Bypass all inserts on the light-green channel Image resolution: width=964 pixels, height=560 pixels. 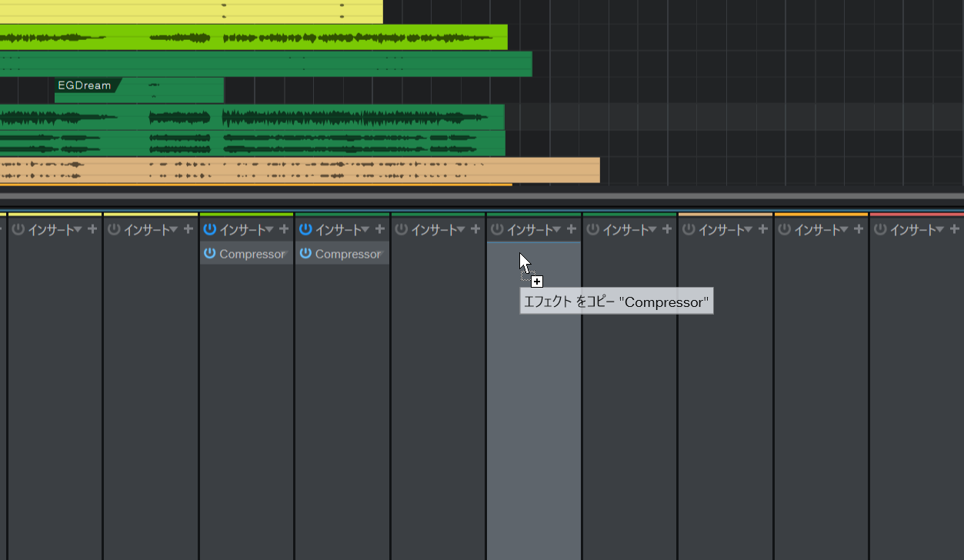[209, 229]
